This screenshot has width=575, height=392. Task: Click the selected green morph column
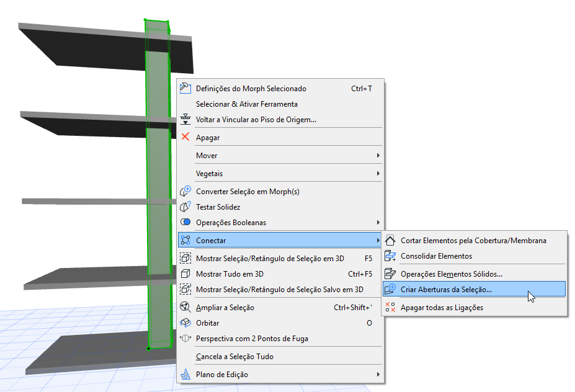(x=158, y=184)
